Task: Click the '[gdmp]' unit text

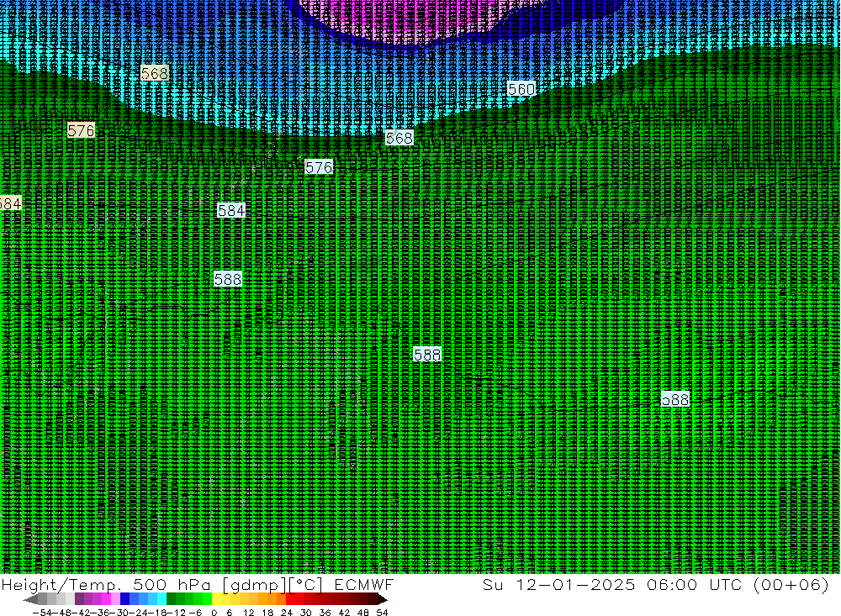Action: point(254,585)
